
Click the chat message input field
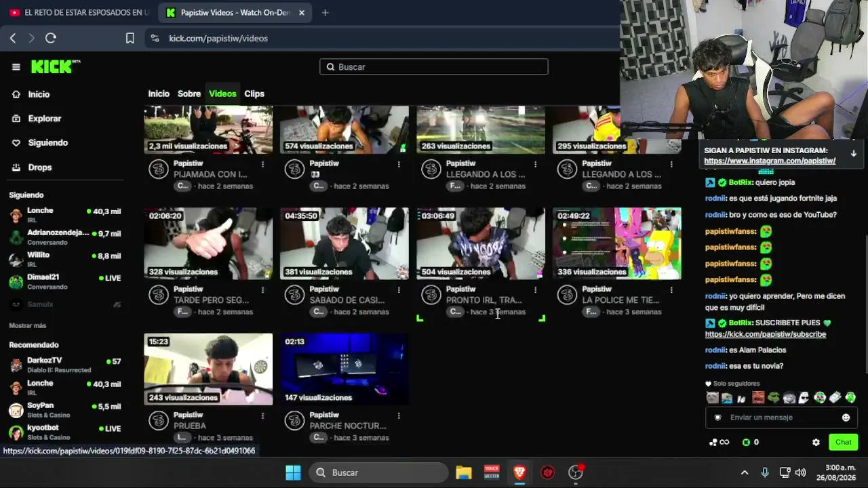click(781, 418)
